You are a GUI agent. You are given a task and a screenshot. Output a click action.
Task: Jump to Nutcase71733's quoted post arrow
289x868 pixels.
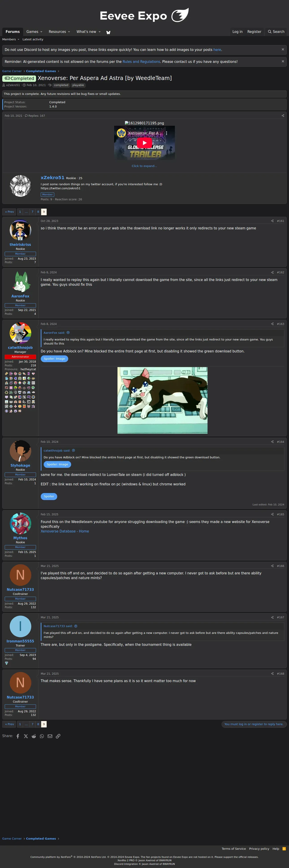76,626
